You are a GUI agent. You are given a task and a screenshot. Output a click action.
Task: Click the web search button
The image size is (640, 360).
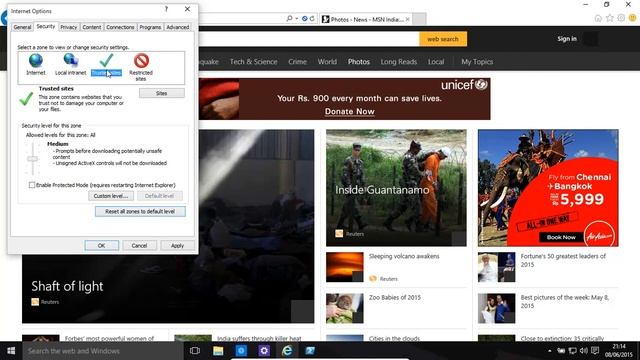443,39
